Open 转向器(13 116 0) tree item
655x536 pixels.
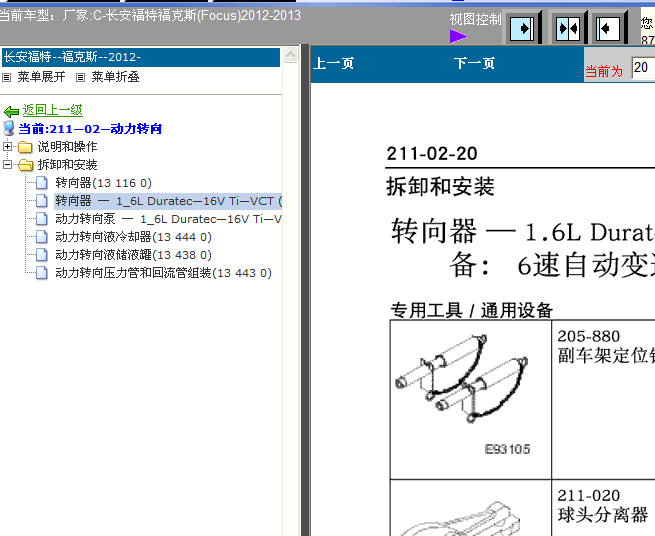coord(103,183)
